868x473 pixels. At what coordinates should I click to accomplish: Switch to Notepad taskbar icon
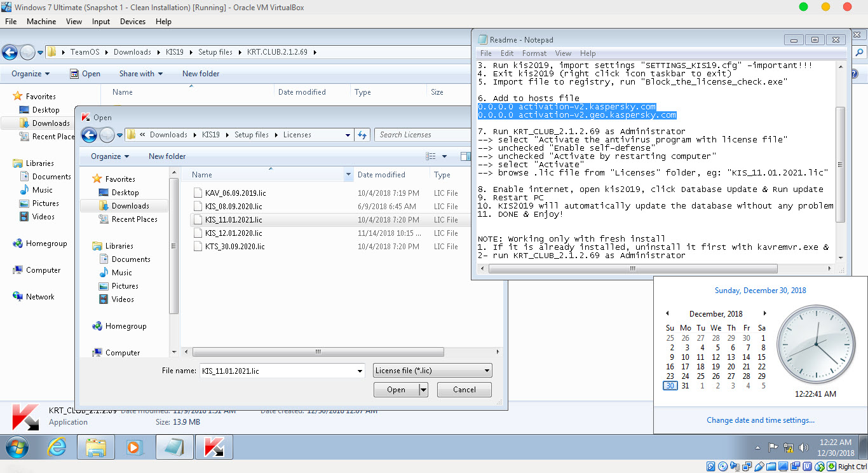174,447
